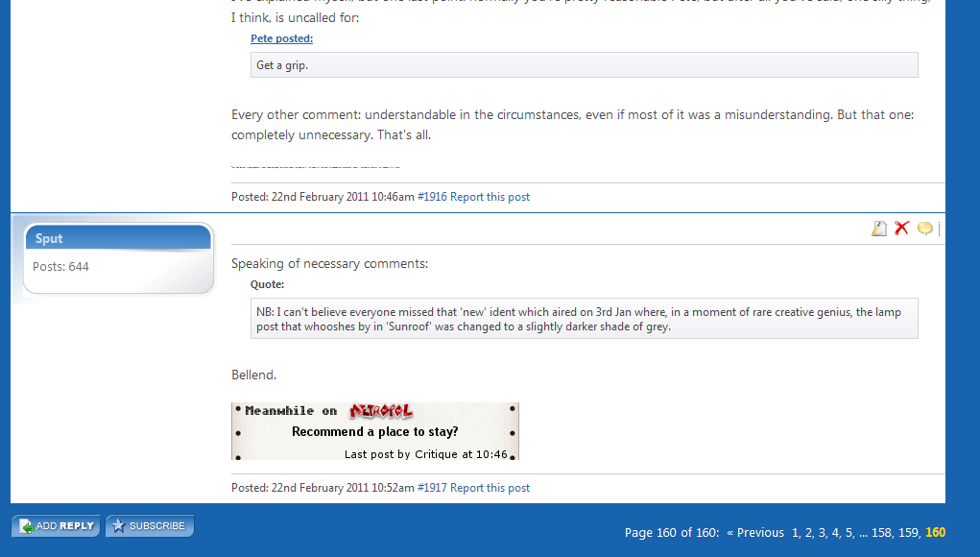980x557 pixels.
Task: Report post #1916
Action: (490, 197)
